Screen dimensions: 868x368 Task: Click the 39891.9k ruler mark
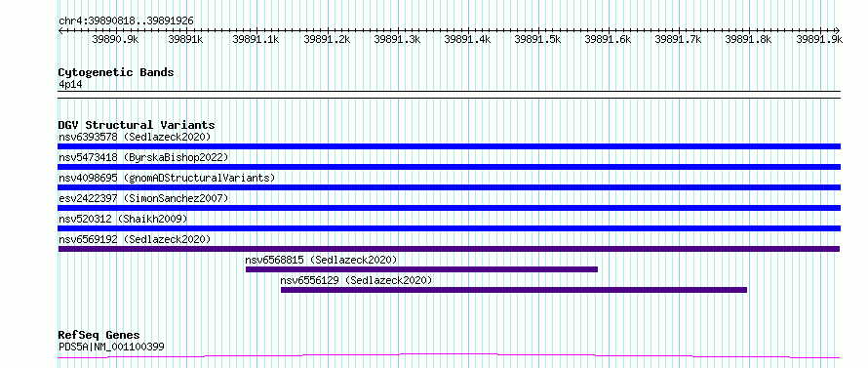pyautogui.click(x=819, y=39)
